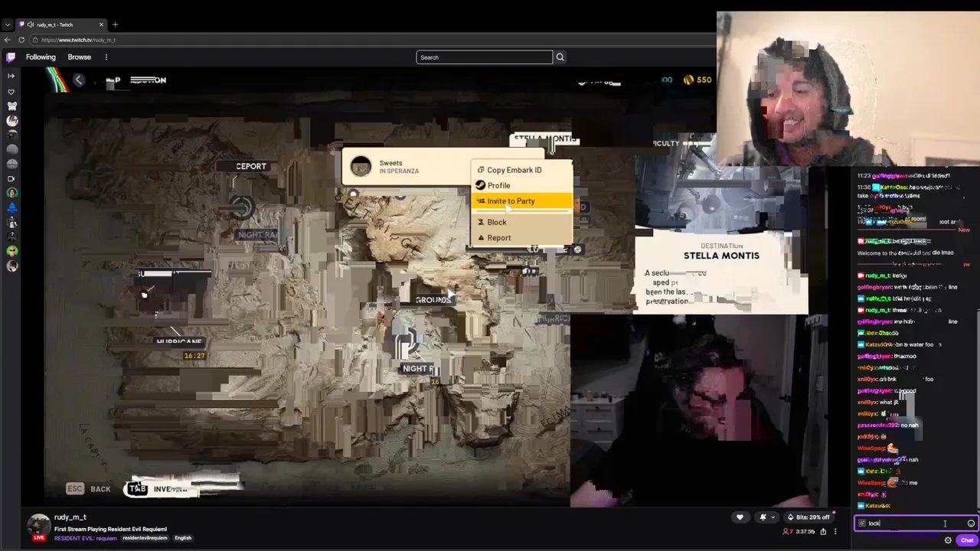The image size is (980, 551).
Task: Open the Following page
Action: click(x=41, y=57)
